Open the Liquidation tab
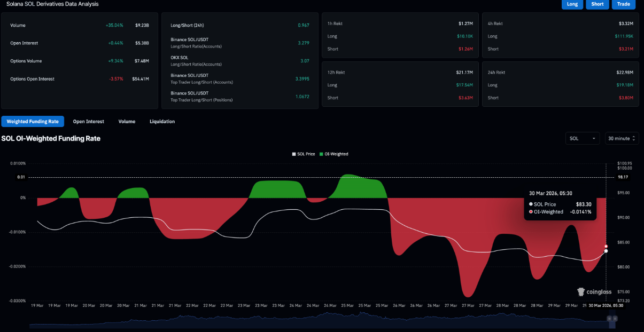Image resolution: width=644 pixels, height=332 pixels. (162, 121)
